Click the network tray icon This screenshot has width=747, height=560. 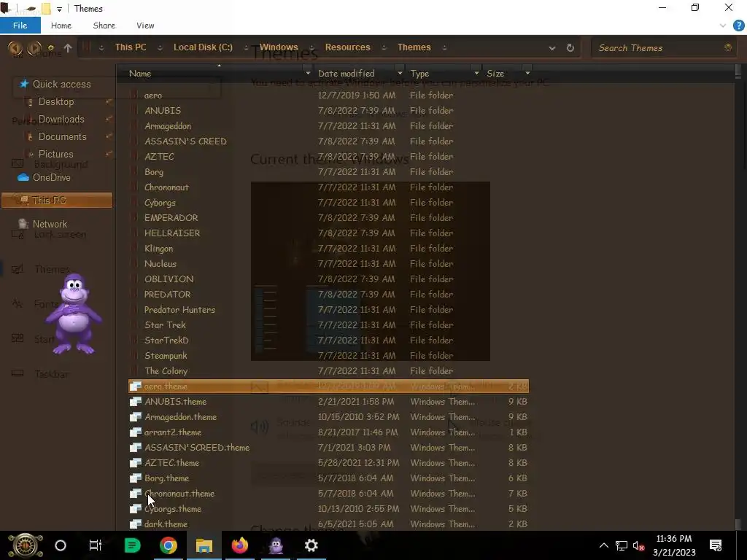point(622,545)
